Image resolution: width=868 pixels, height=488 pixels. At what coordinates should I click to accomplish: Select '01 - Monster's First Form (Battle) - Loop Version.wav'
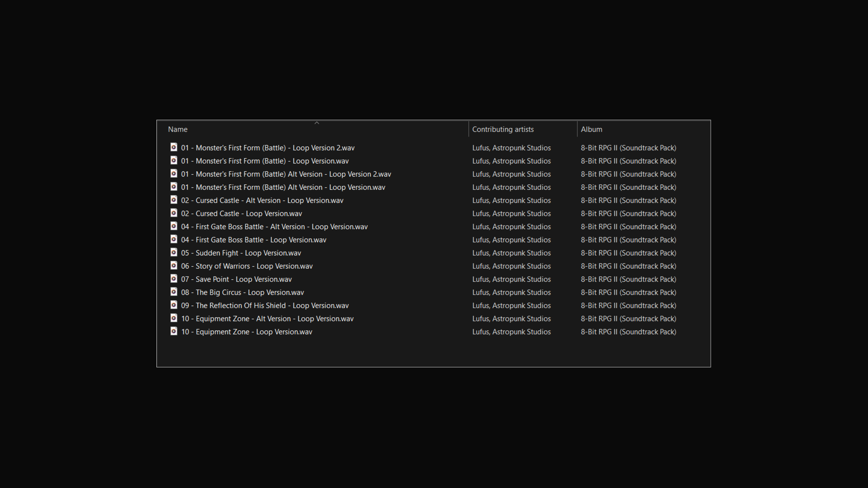[x=265, y=161]
